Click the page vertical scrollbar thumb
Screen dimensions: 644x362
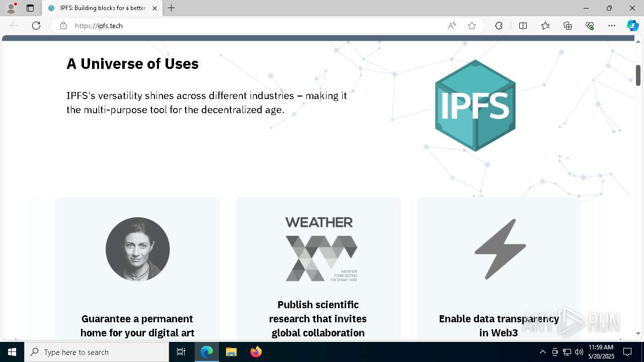coord(638,75)
